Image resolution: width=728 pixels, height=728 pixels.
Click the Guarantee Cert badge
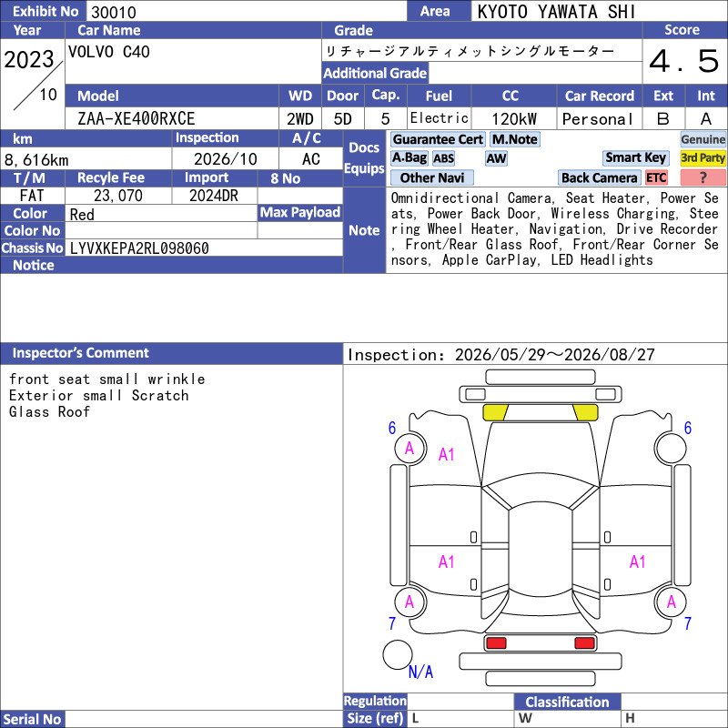pos(438,139)
